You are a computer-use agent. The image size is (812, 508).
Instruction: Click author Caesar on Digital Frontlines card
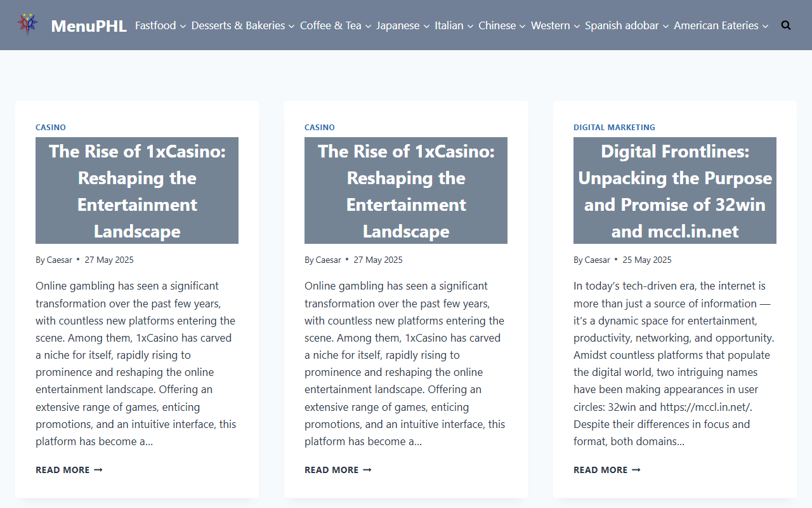pos(598,260)
